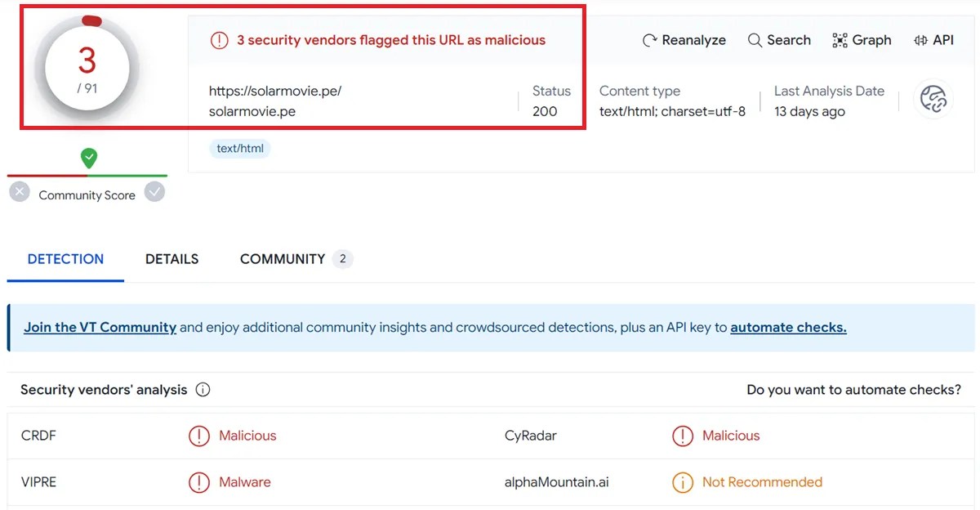Open the Graph view icon
Screen dimensions: 980x510
tap(840, 40)
